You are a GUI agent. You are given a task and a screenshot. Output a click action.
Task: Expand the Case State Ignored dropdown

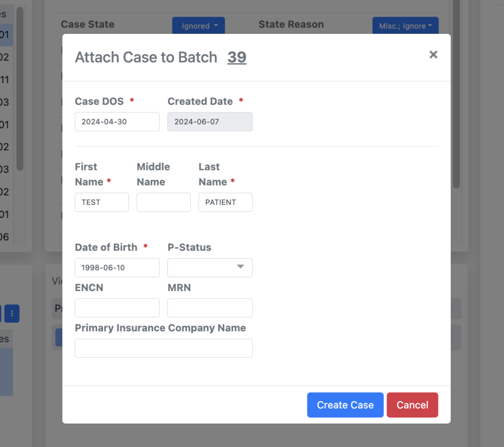(198, 25)
